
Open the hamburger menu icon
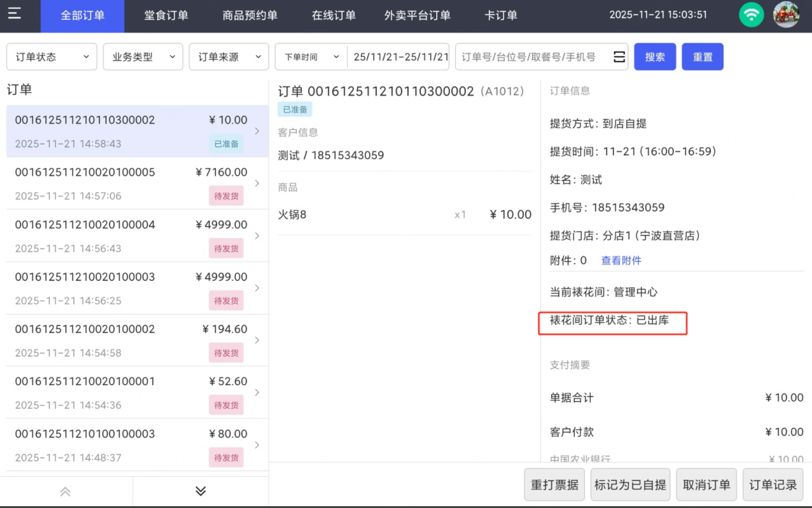point(15,14)
